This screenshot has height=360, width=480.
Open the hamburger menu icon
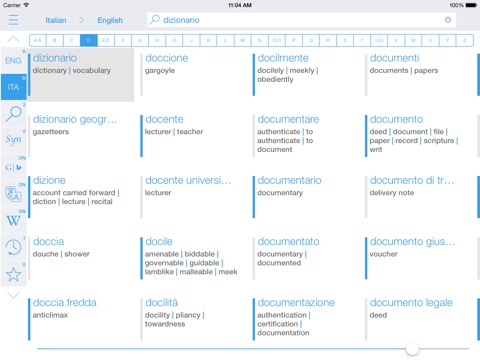[13, 20]
